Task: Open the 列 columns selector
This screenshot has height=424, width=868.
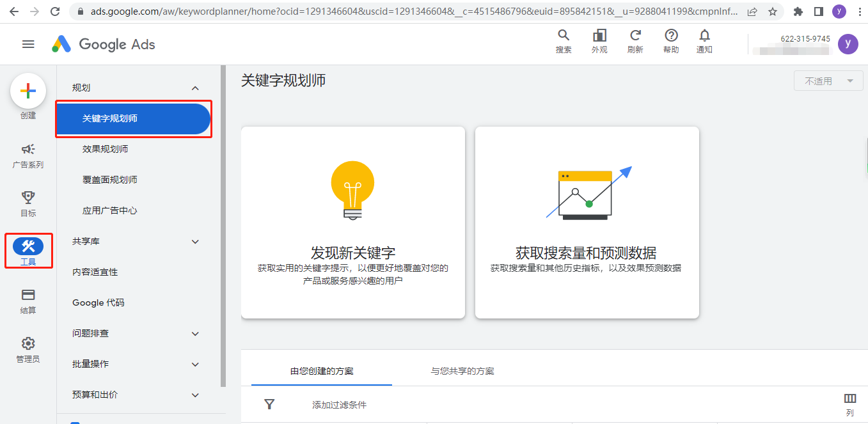Action: pyautogui.click(x=850, y=405)
